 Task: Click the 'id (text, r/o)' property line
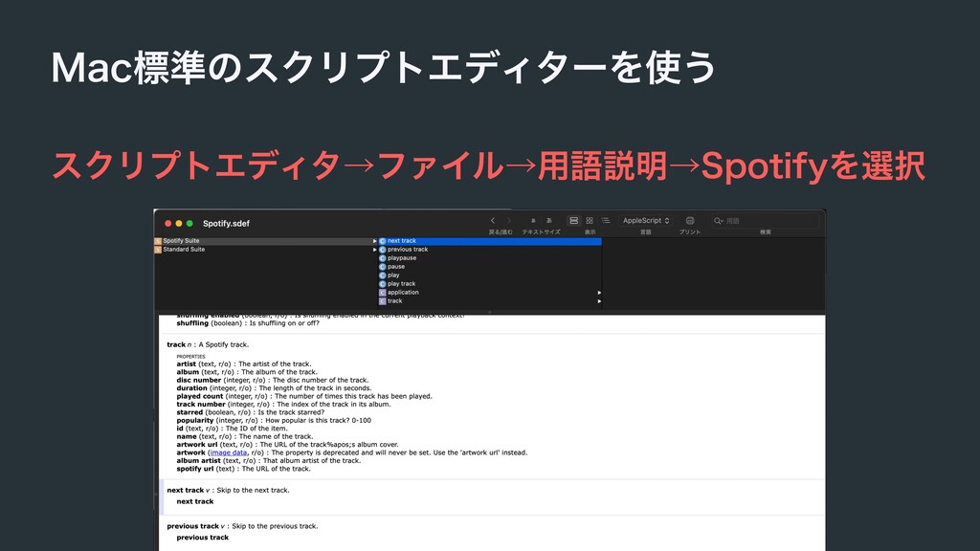(x=232, y=429)
